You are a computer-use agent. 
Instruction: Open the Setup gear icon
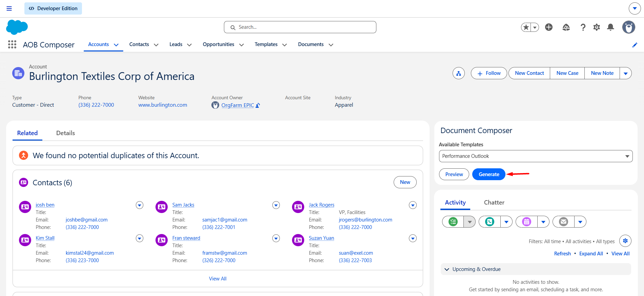click(597, 27)
